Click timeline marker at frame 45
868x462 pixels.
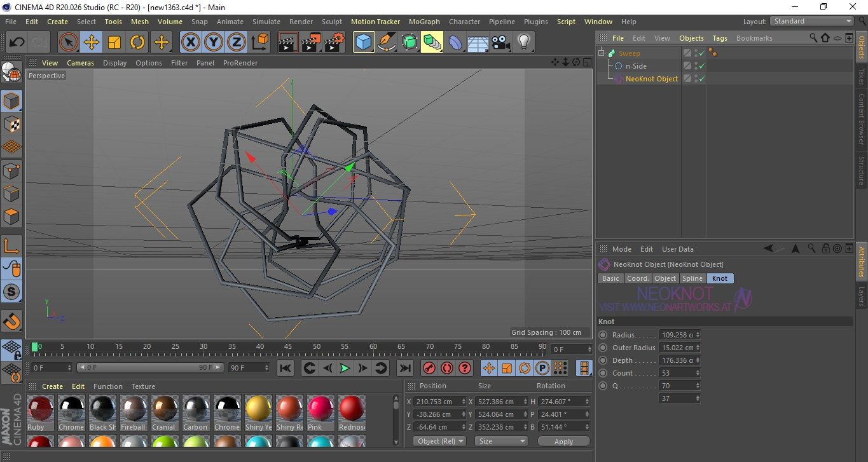point(288,347)
